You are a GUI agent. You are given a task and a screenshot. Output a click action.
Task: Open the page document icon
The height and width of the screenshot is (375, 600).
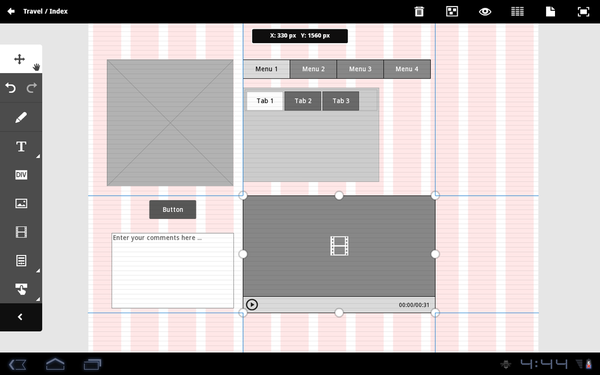[550, 11]
